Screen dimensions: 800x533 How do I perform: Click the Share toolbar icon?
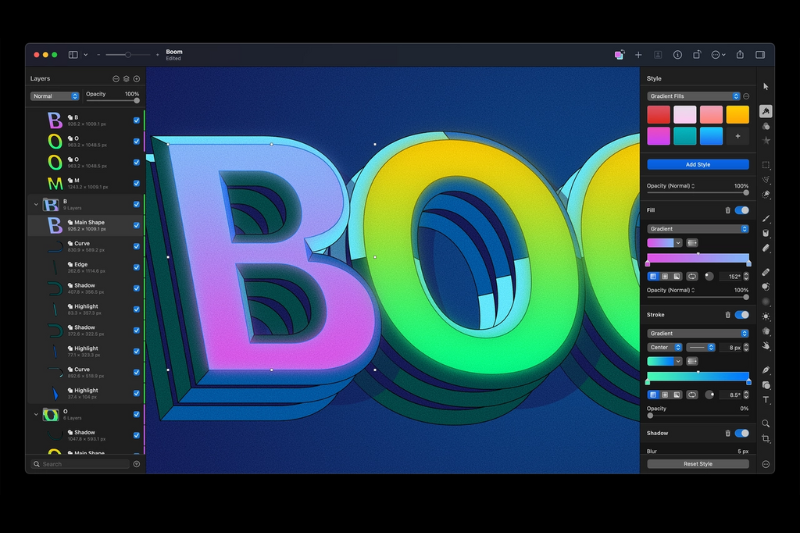740,55
